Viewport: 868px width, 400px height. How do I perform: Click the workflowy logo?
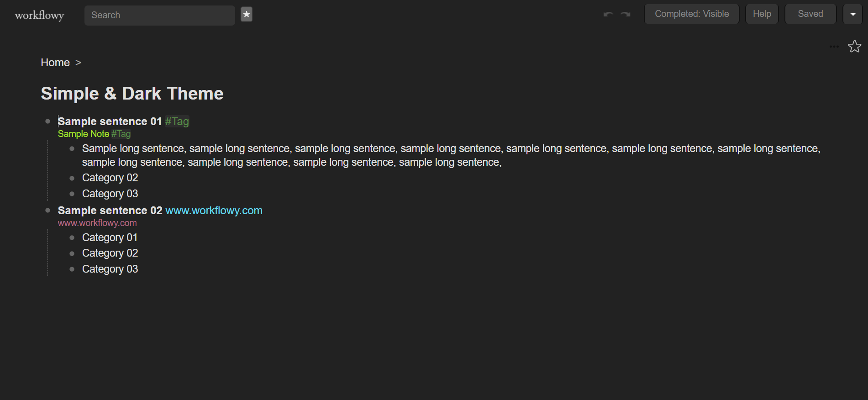tap(39, 15)
